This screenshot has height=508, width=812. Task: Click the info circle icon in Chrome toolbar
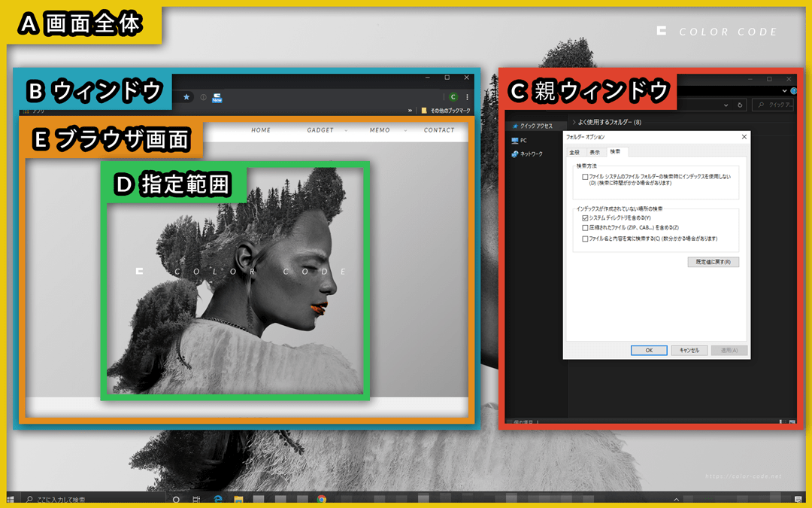pyautogui.click(x=204, y=97)
